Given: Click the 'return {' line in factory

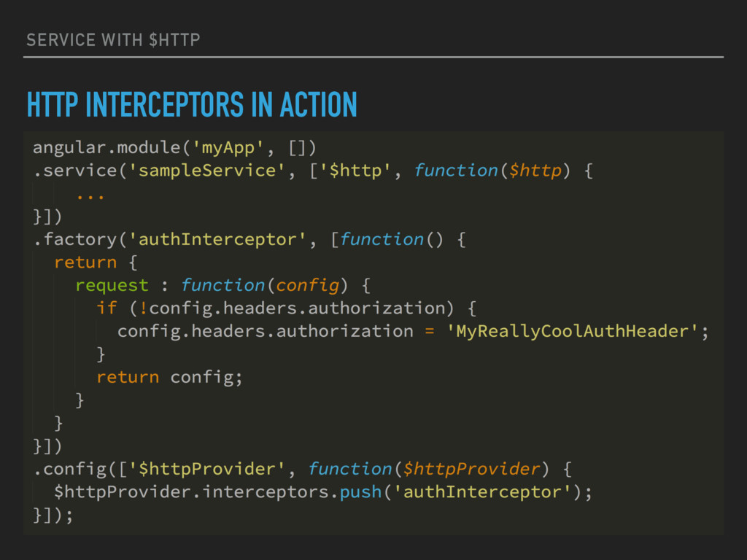Looking at the screenshot, I should coord(96,262).
